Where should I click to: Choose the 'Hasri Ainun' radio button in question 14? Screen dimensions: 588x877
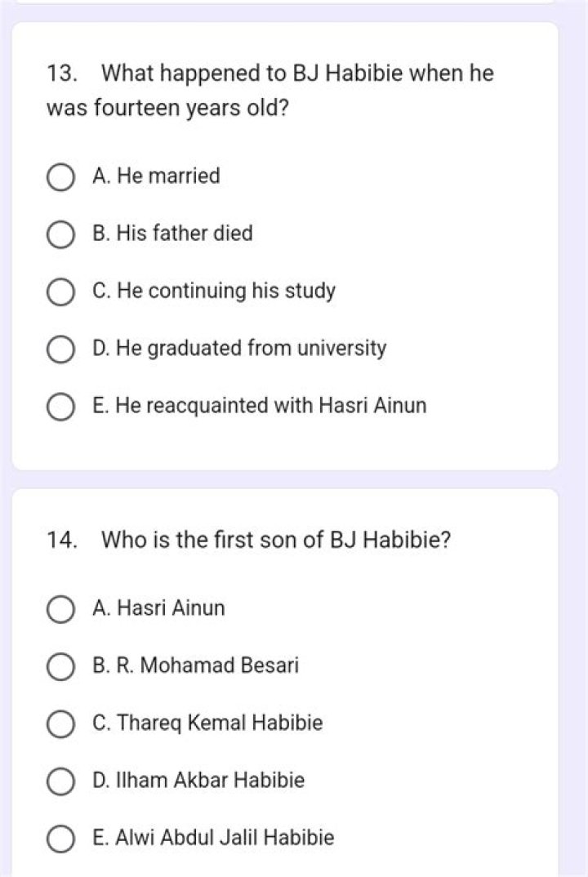tap(60, 609)
